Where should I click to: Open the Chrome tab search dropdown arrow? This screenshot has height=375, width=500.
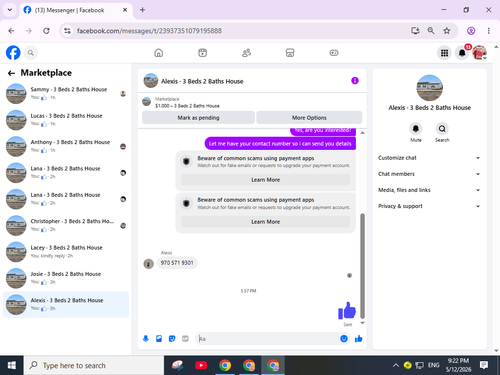point(10,10)
